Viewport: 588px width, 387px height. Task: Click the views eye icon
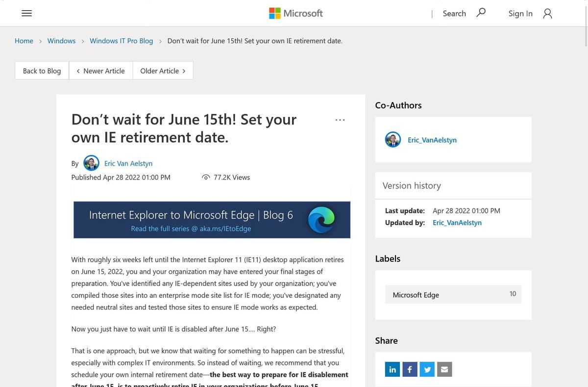(206, 177)
